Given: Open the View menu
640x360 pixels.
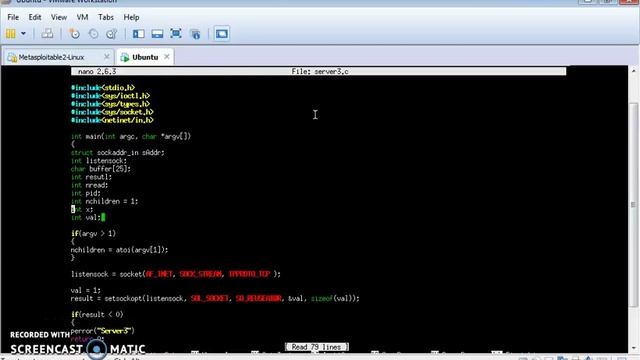Looking at the screenshot, I should (x=59, y=17).
